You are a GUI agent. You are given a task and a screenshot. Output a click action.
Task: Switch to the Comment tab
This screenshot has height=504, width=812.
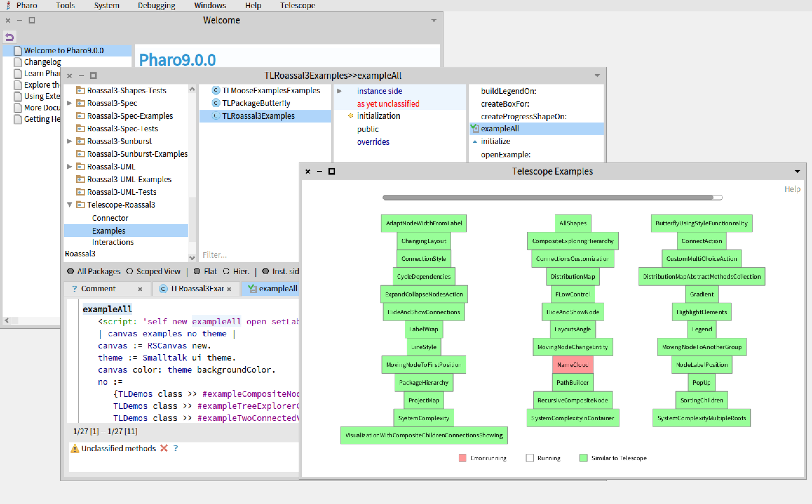pos(98,289)
